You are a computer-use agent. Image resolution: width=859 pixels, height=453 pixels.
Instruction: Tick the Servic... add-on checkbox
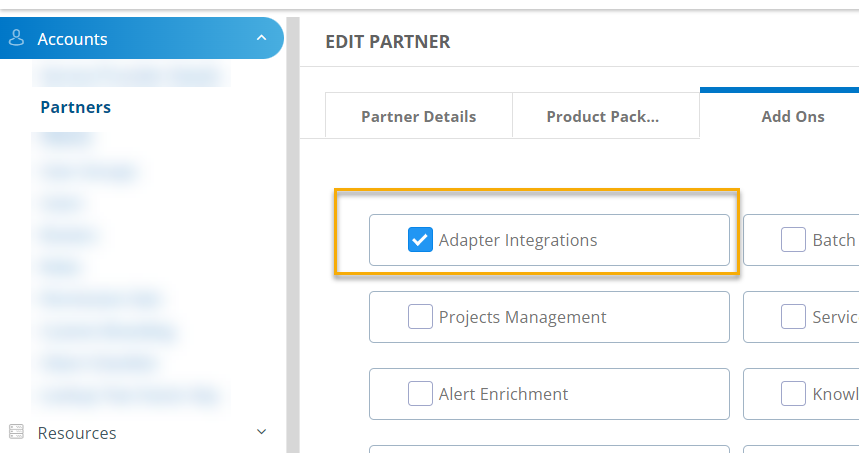[793, 317]
